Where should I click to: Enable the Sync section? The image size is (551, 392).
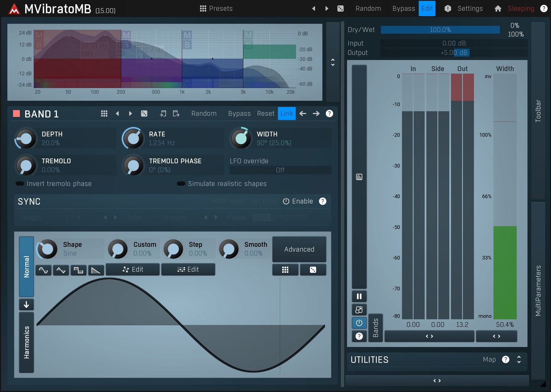298,201
